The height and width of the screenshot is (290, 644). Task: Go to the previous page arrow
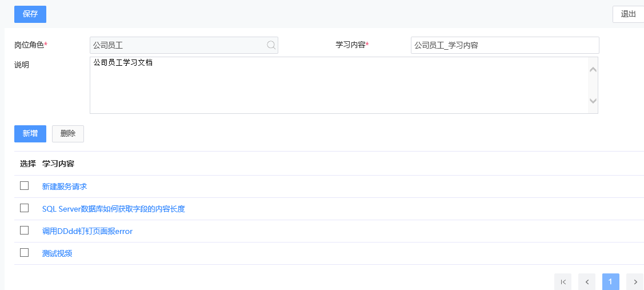coord(587,281)
